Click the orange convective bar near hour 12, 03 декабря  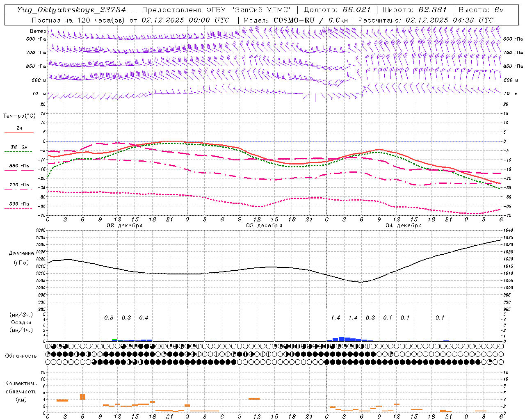pyautogui.click(x=254, y=399)
